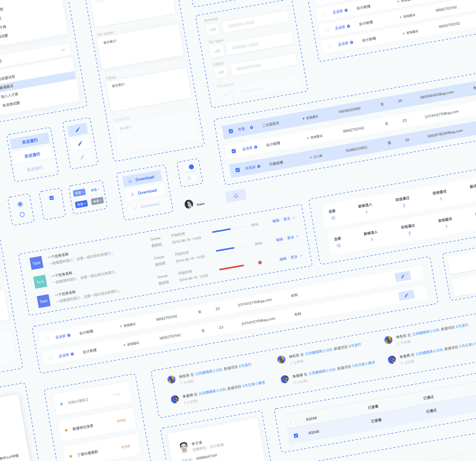Image resolution: width=476 pixels, height=461 pixels.
Task: Uncheck the standalone checked checkbox
Action: pyautogui.click(x=52, y=198)
